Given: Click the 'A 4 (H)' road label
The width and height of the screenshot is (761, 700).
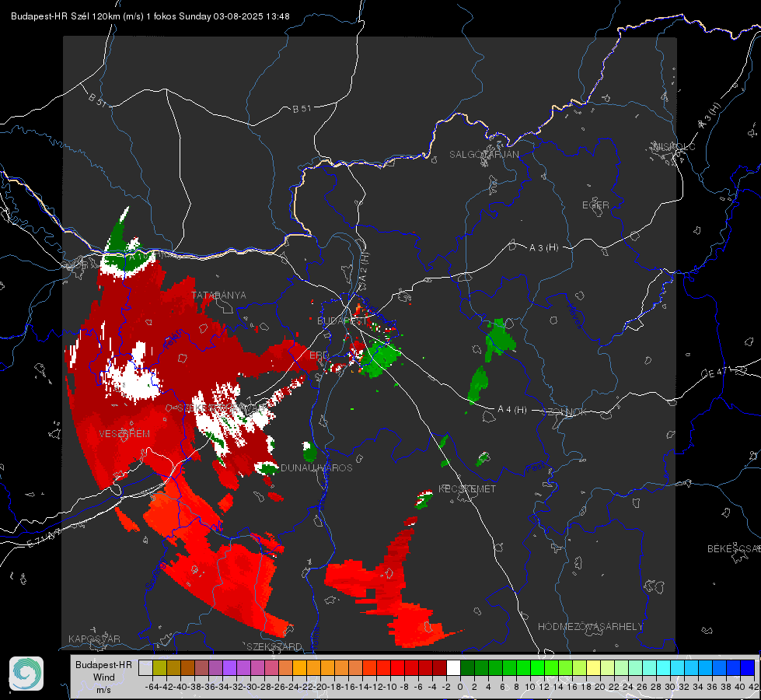Looking at the screenshot, I should coord(512,410).
